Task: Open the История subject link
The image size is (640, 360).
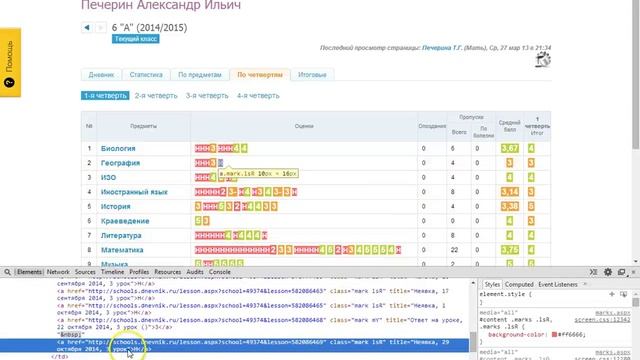Action: 116,207
